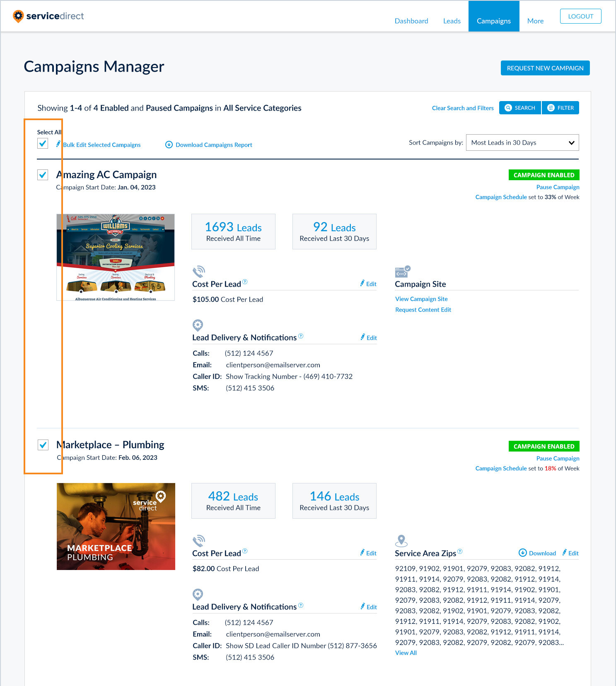The image size is (616, 686).
Task: Edit Lead Delivery & Notifications for Amazing AC
Action: pos(368,338)
